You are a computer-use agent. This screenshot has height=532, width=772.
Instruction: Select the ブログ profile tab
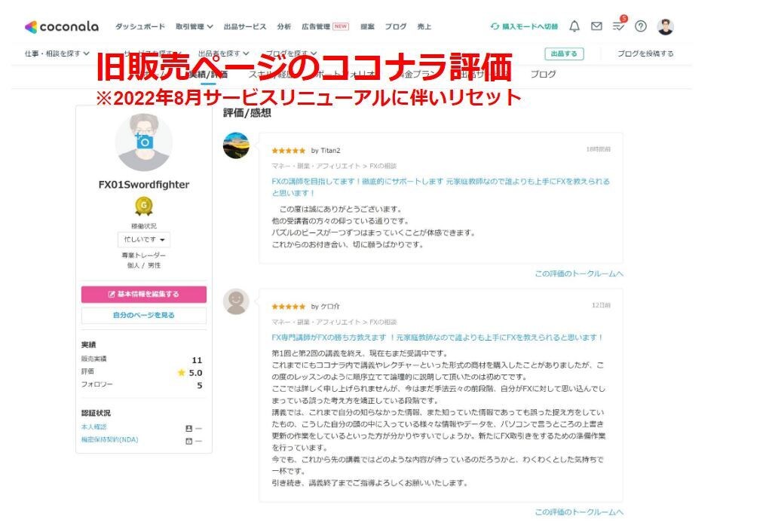[x=543, y=75]
